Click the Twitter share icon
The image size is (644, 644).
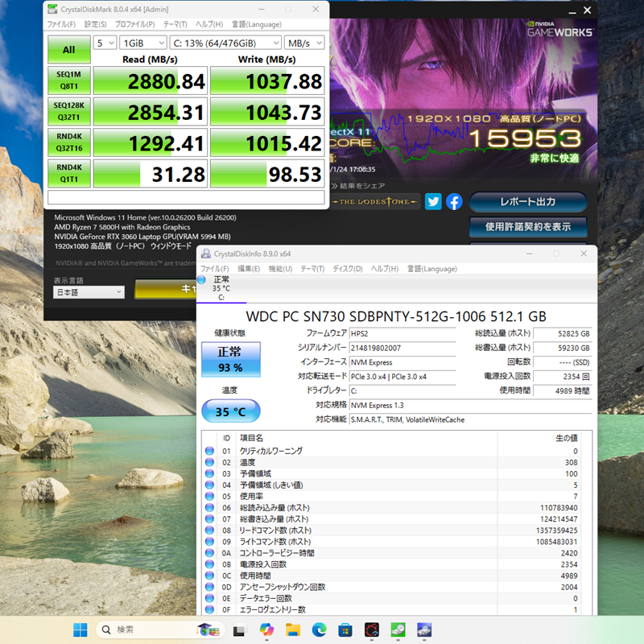coord(433,202)
